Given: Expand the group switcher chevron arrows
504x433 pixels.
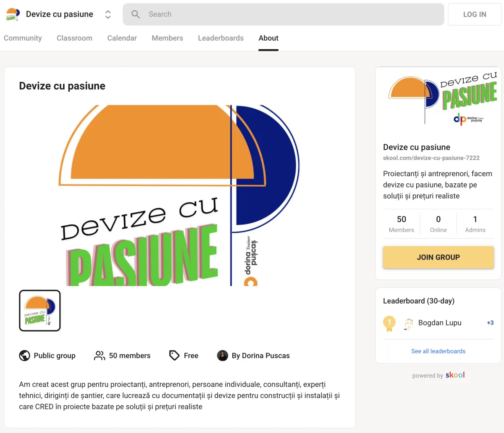Looking at the screenshot, I should pyautogui.click(x=108, y=14).
